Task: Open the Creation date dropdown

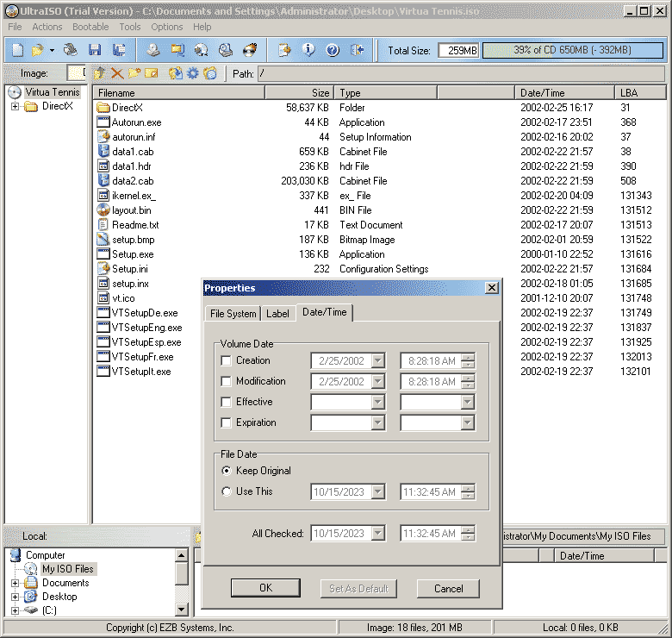Action: [377, 360]
